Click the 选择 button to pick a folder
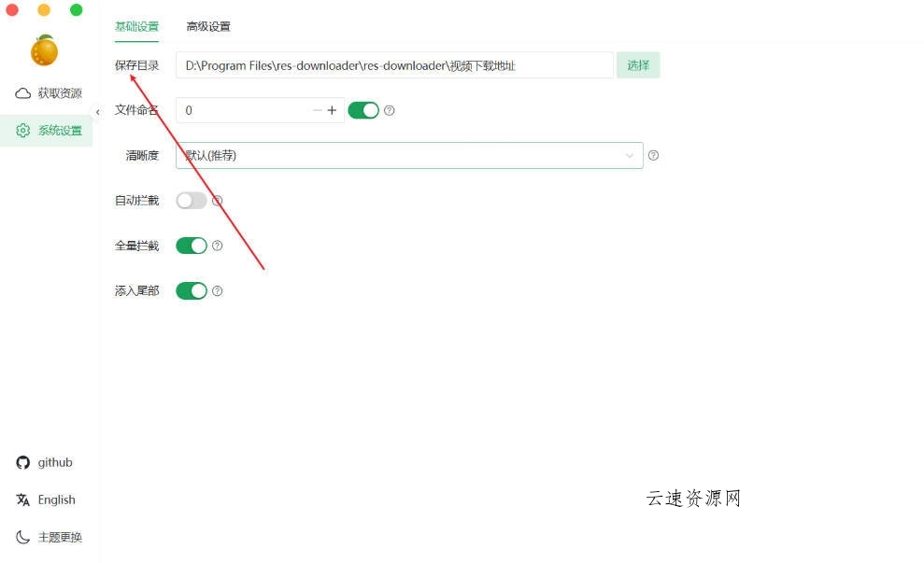The height and width of the screenshot is (563, 924). (x=638, y=65)
